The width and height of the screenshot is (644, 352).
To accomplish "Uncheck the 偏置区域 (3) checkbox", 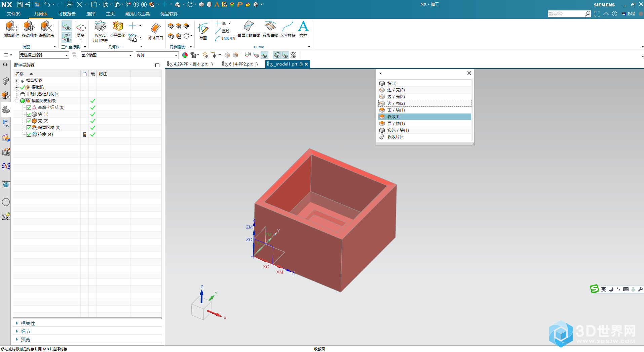I will tap(29, 128).
